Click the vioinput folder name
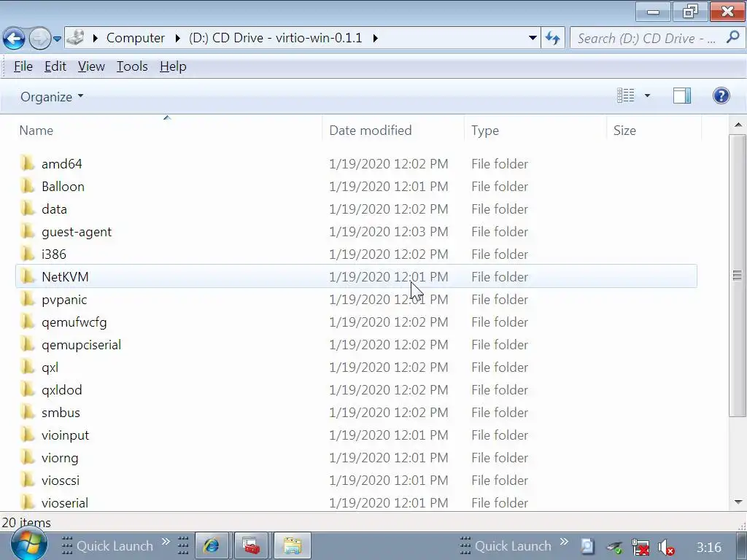747x560 pixels. click(65, 435)
